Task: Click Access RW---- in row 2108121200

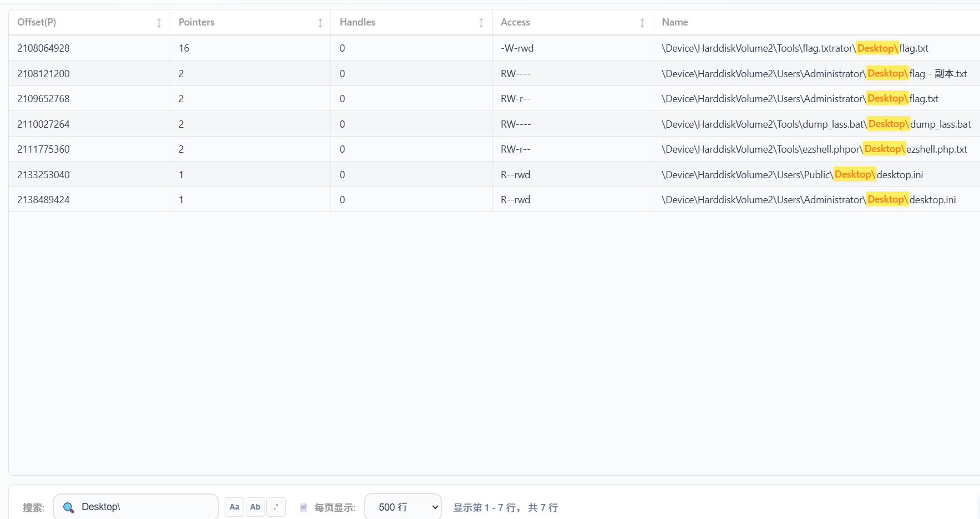Action: (x=516, y=74)
